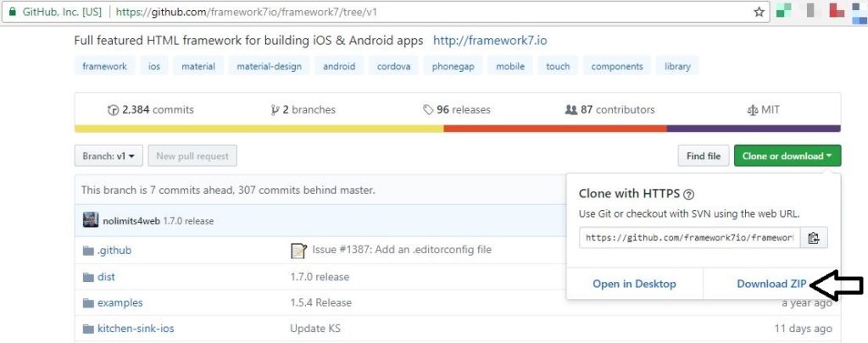The image size is (868, 343).
Task: Open dist row's 1.7.0 release commit
Action: tap(320, 277)
